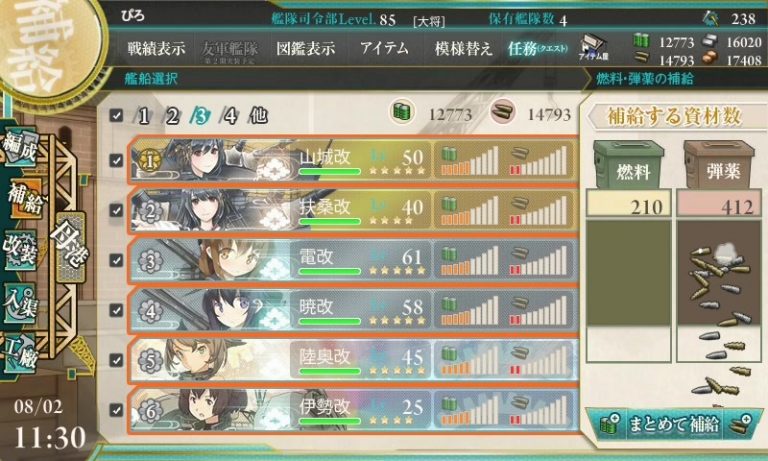Select the 他 other ships tab
The width and height of the screenshot is (768, 461).
(x=258, y=116)
